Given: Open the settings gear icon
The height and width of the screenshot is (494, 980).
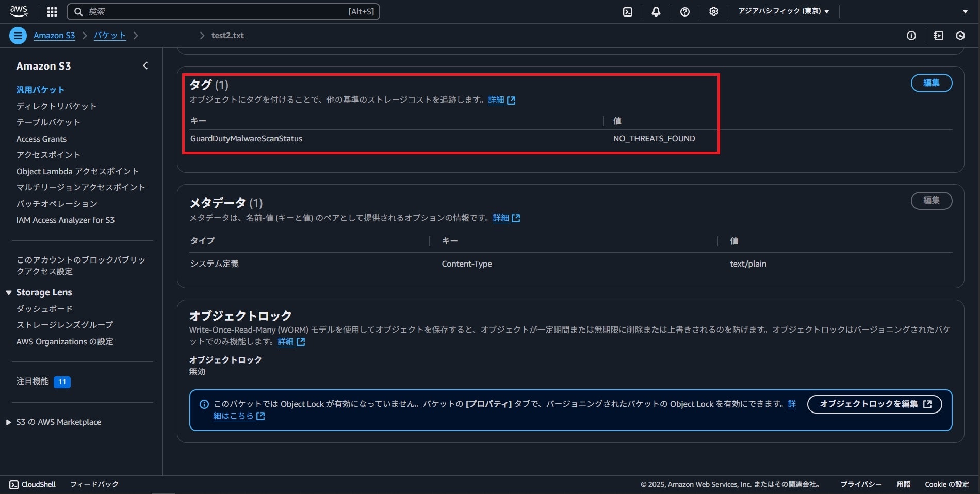Looking at the screenshot, I should 713,11.
